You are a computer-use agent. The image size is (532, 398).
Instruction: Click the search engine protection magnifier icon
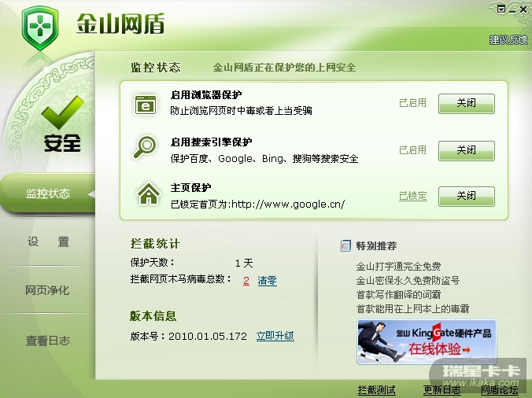(x=145, y=147)
